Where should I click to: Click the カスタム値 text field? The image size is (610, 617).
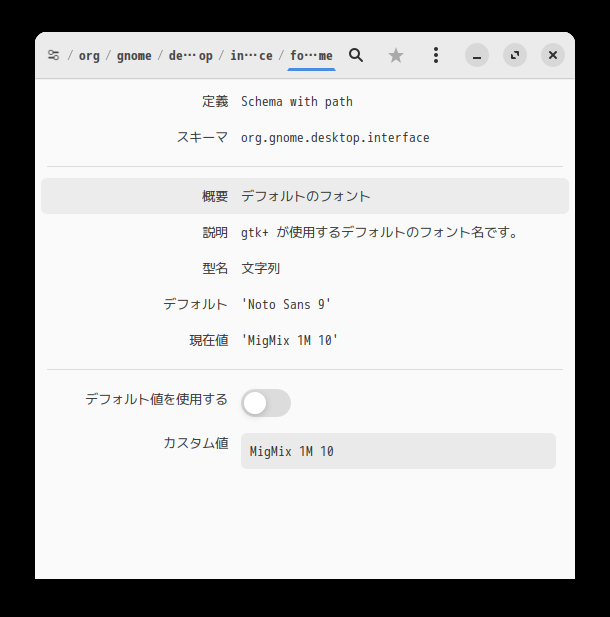coord(398,451)
